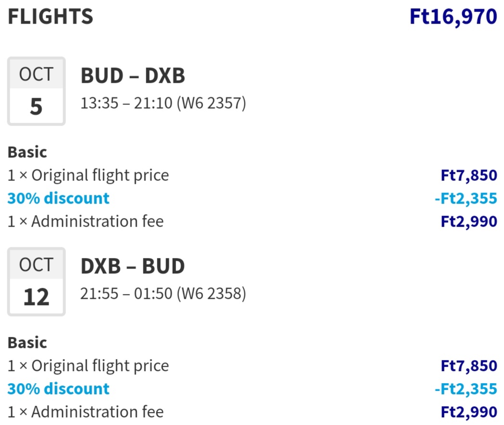Click outbound Administration fee row
Screen dimensions: 504x425
(x=252, y=221)
